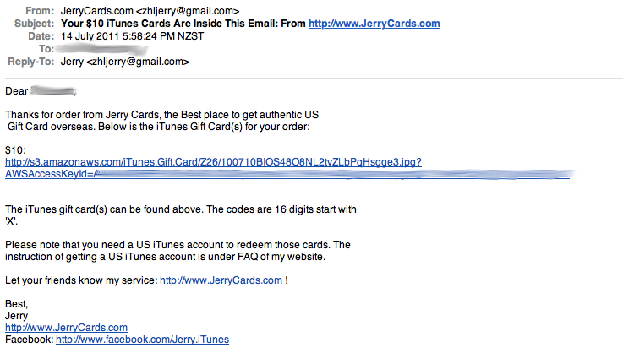Click the email Subject header label
This screenshot has height=364, width=623.
pyautogui.click(x=34, y=24)
